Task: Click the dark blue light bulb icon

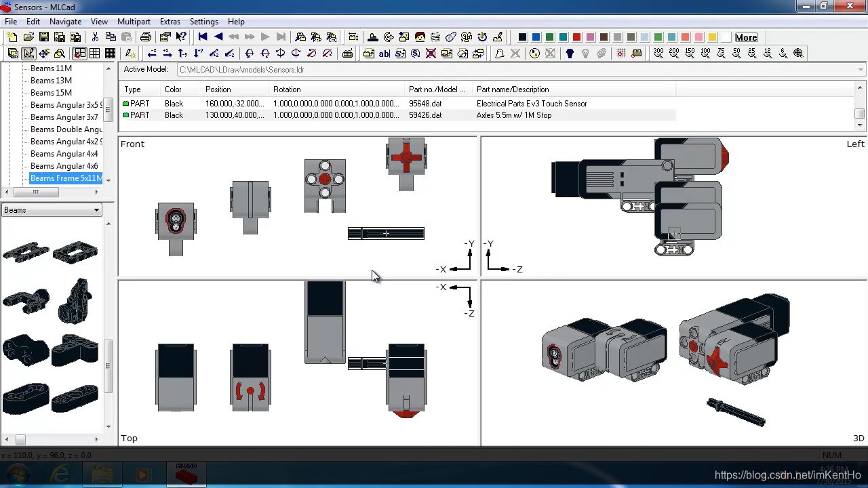Action: [570, 54]
